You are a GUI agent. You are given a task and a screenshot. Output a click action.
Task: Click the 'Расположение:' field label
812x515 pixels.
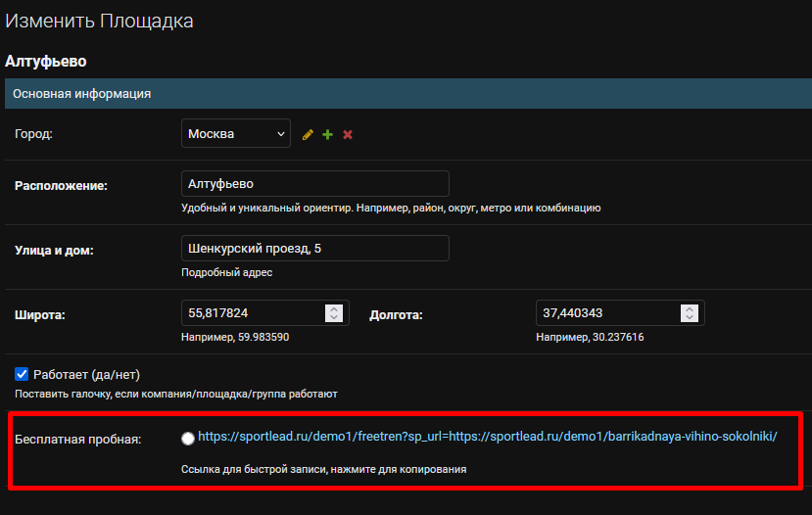(x=61, y=186)
